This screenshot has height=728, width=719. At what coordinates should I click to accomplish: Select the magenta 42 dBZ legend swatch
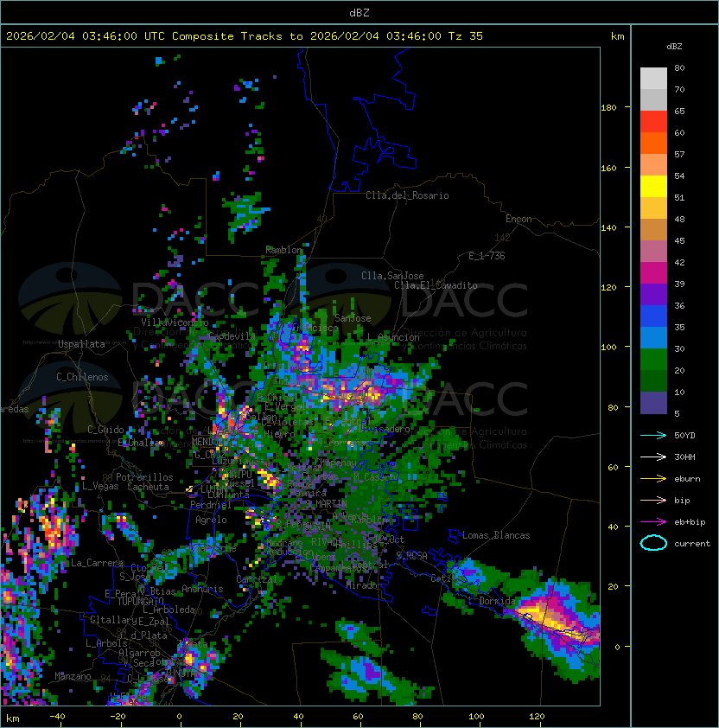pyautogui.click(x=653, y=273)
